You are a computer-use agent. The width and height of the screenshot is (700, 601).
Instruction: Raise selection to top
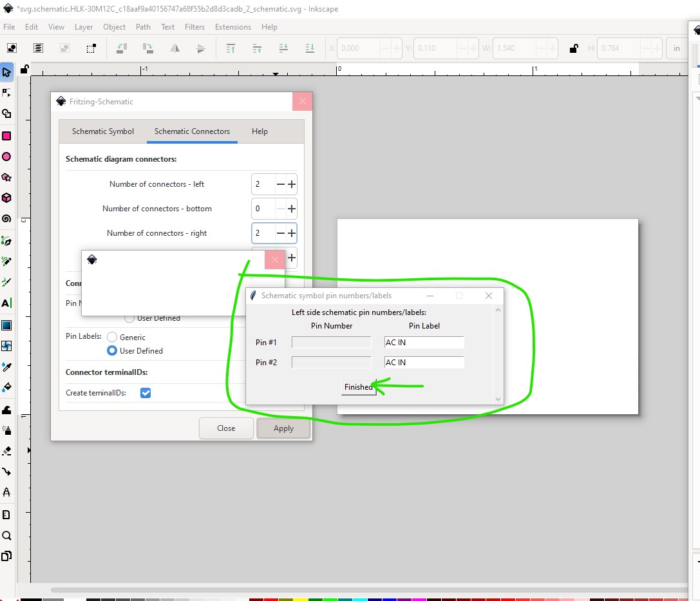click(231, 48)
